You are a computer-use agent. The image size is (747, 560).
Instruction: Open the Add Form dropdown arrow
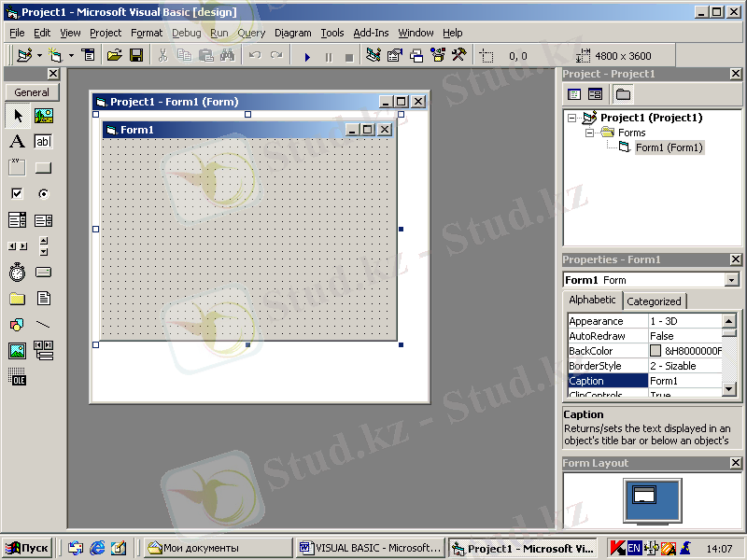71,56
